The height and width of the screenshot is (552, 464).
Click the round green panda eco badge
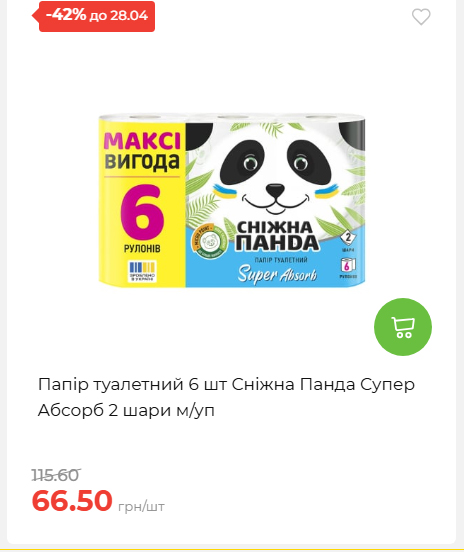(211, 242)
